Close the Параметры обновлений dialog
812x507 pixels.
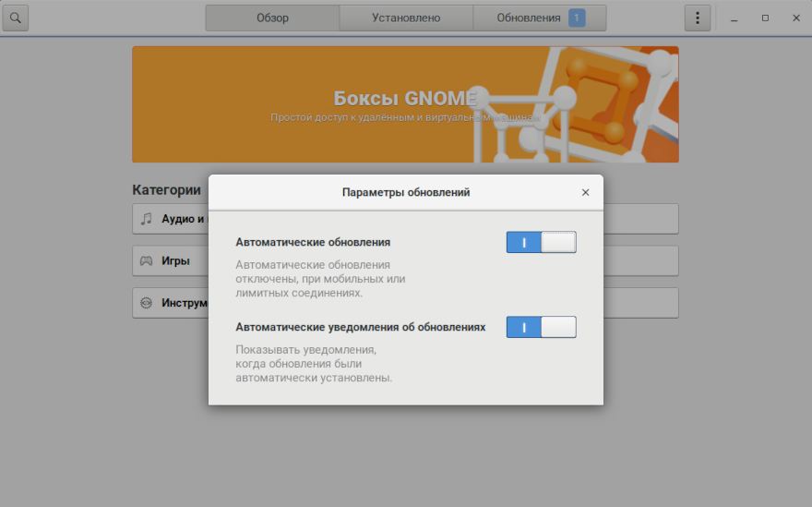[585, 192]
